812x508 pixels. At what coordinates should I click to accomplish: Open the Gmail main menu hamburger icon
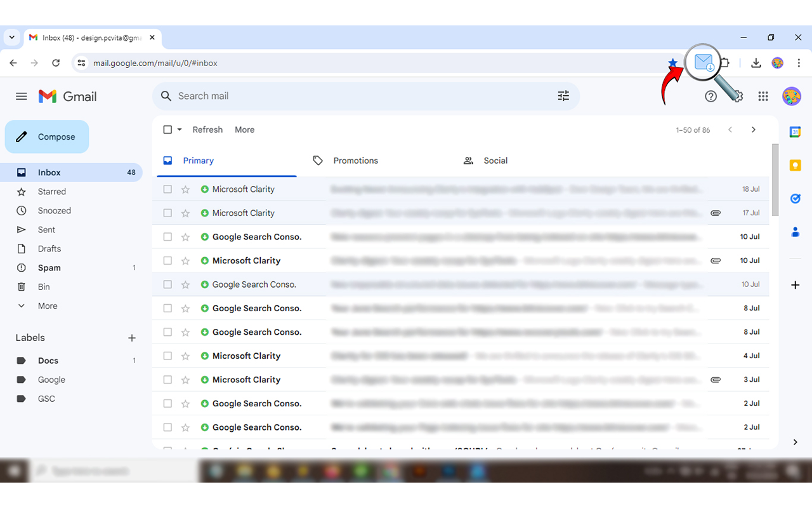21,96
